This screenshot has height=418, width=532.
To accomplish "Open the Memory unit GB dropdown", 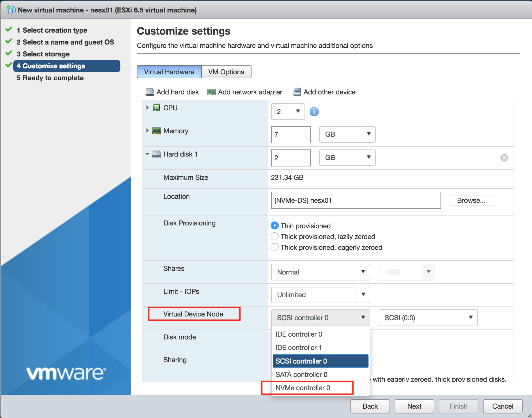I will 347,134.
